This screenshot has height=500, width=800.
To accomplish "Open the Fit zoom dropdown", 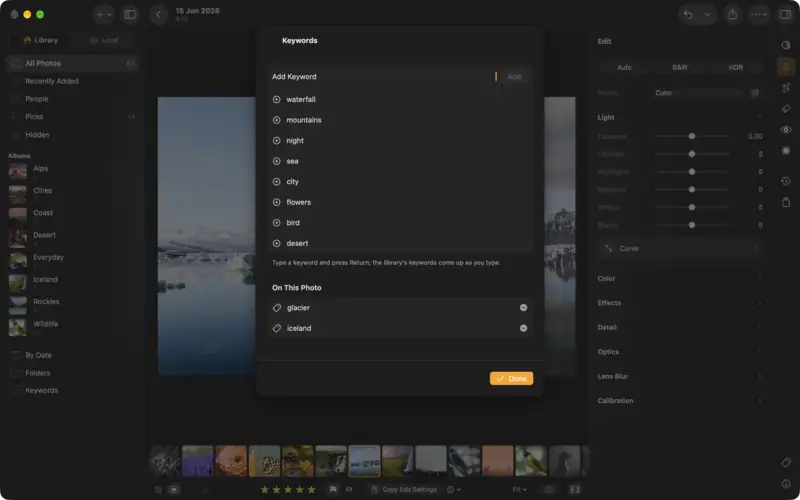I will [x=519, y=490].
